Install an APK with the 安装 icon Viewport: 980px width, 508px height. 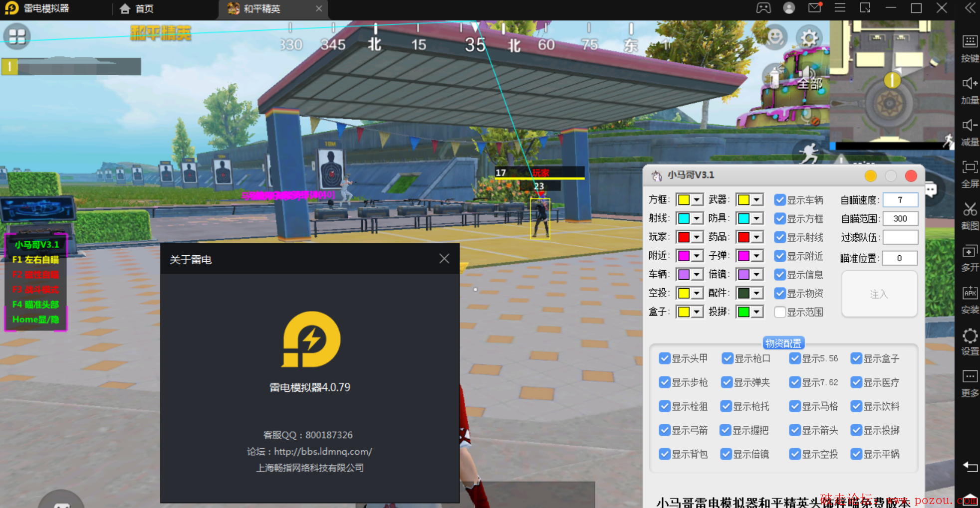pyautogui.click(x=970, y=293)
